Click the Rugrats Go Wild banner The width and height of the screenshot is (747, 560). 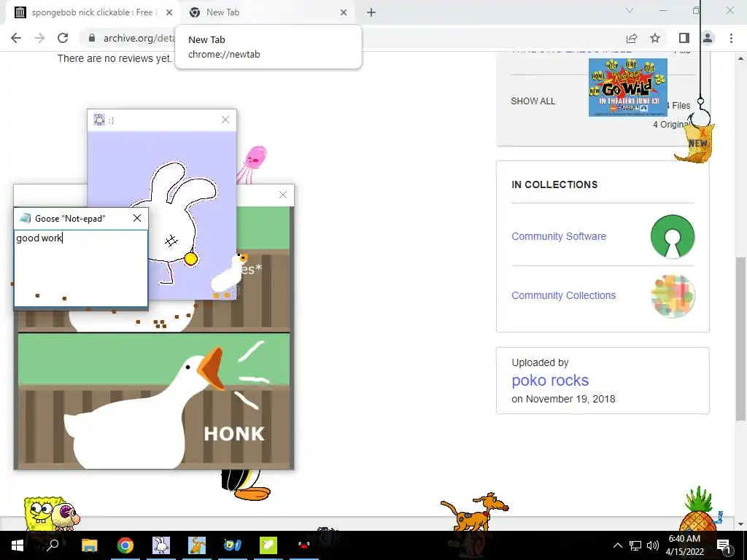click(628, 87)
